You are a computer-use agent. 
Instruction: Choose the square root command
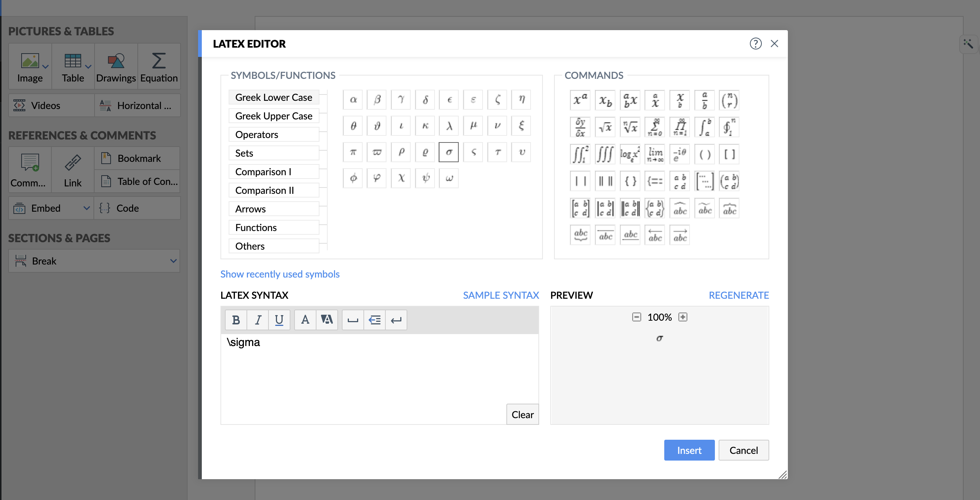[x=605, y=127]
